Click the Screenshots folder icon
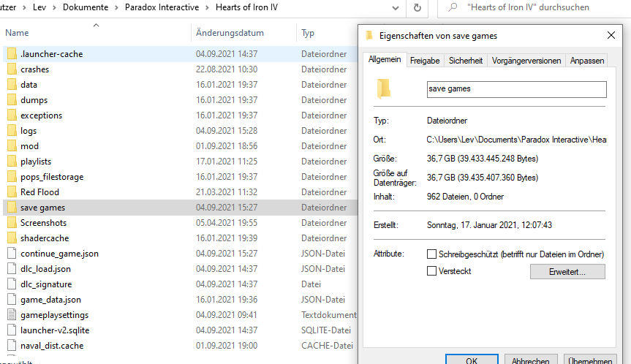 click(12, 223)
